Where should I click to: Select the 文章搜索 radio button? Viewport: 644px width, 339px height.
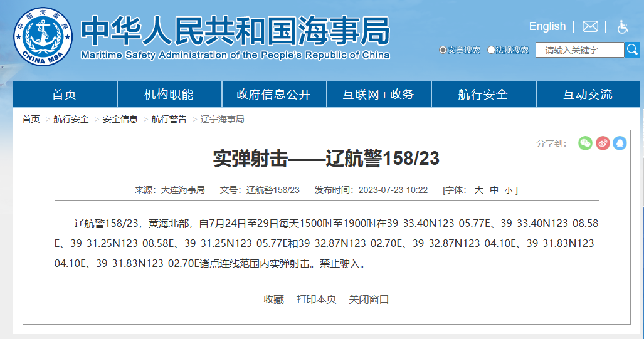click(x=443, y=50)
